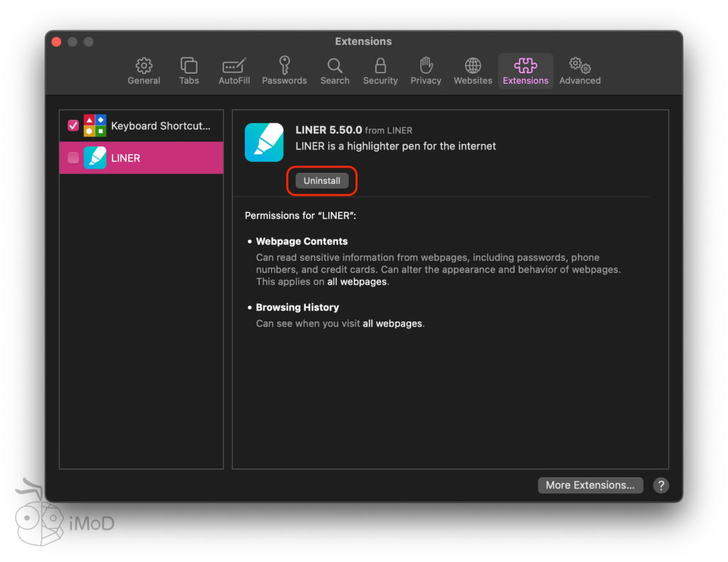
Task: Uninstall the LINER extension
Action: (322, 180)
